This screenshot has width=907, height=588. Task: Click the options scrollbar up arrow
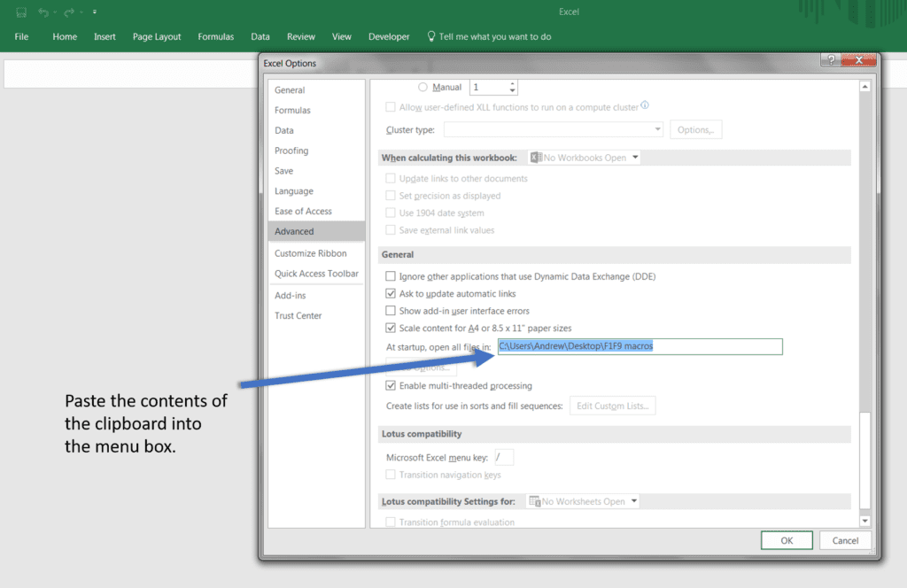[864, 87]
